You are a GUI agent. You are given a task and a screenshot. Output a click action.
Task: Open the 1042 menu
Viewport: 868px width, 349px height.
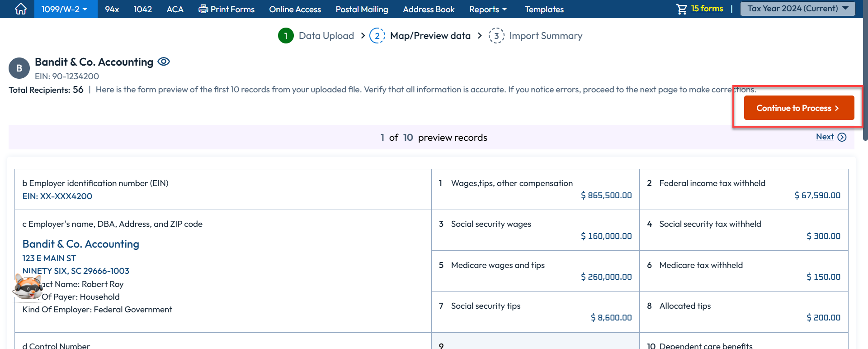click(x=142, y=9)
